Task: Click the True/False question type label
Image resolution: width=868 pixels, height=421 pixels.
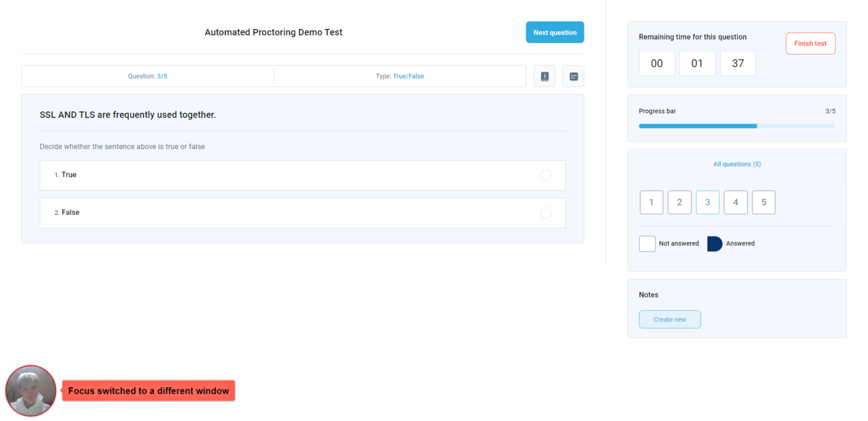Action: click(x=408, y=76)
